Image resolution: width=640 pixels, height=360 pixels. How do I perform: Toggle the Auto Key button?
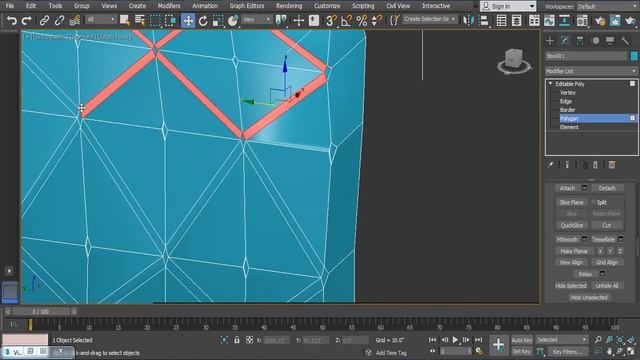[522, 340]
